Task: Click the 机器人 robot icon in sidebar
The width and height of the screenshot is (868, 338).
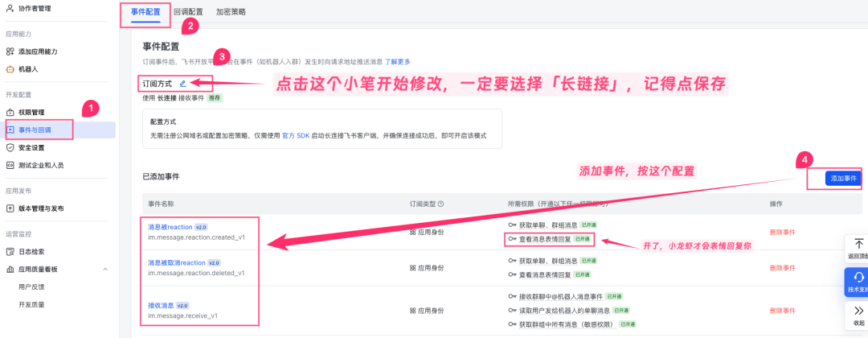Action: point(10,69)
